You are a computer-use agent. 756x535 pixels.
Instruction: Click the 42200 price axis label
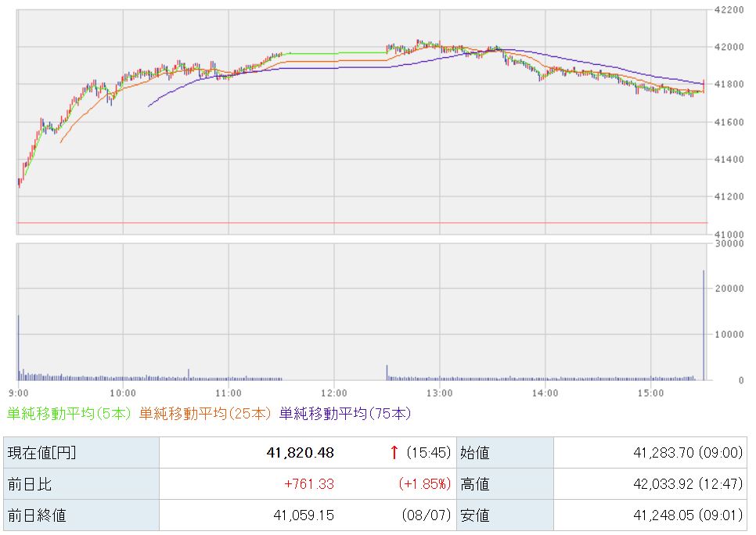pos(729,9)
